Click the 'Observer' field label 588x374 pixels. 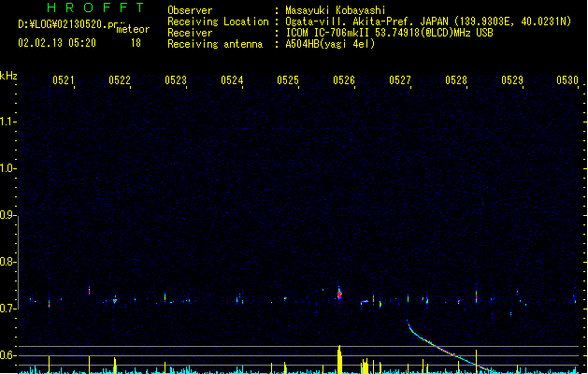tap(190, 10)
